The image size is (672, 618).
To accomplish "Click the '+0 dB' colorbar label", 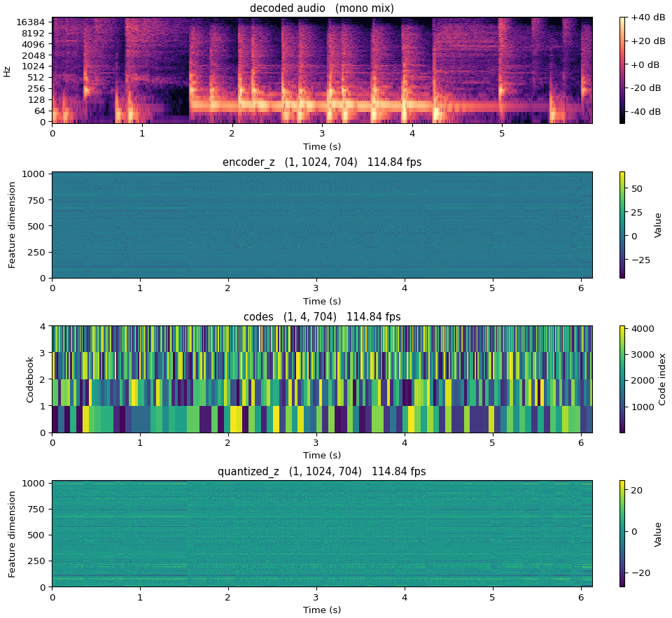I will click(645, 64).
